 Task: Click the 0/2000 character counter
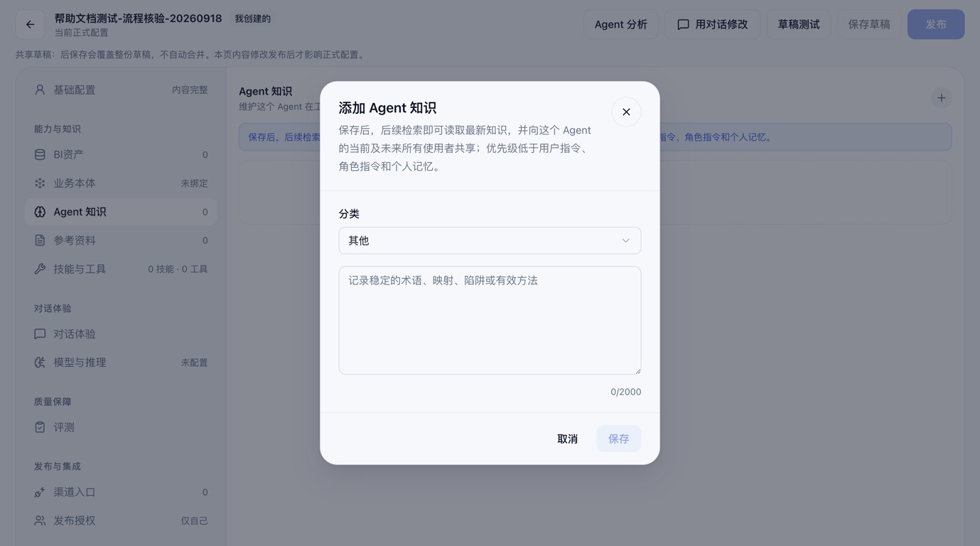625,392
